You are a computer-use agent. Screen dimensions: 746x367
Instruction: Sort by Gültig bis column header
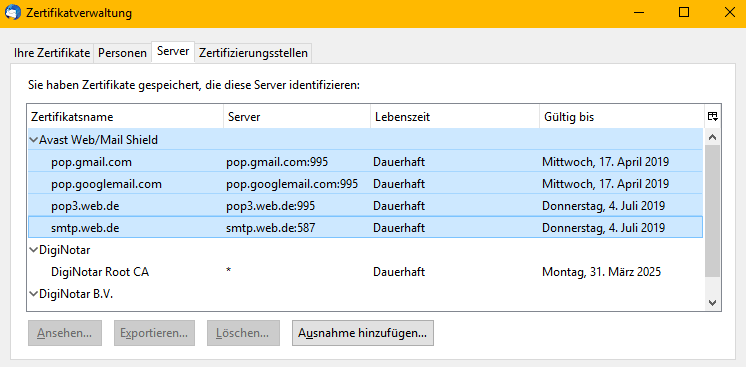(x=621, y=117)
